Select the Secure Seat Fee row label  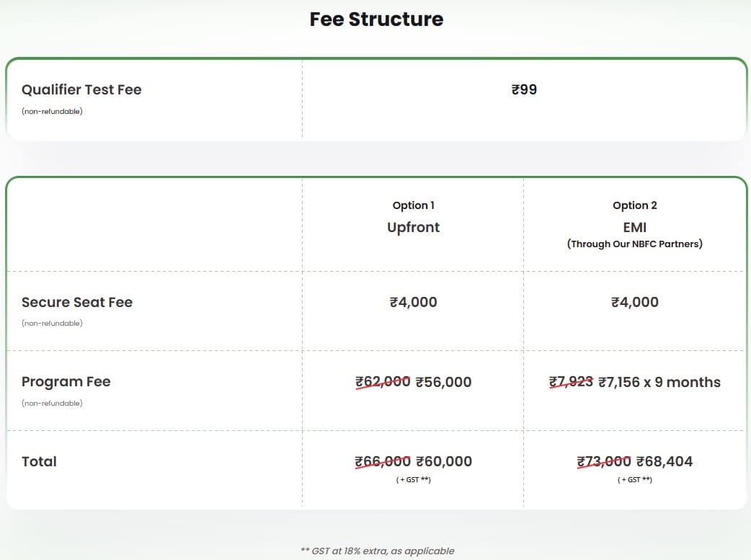(77, 303)
